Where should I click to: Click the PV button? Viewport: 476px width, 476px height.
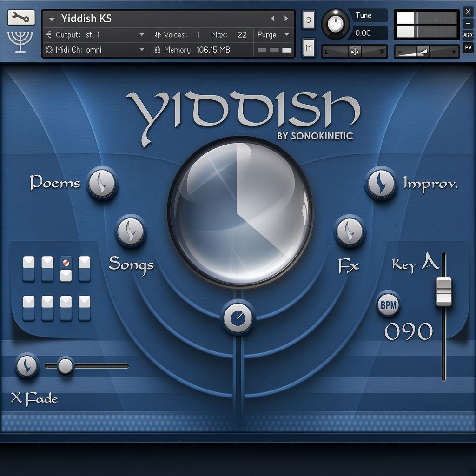468,47
